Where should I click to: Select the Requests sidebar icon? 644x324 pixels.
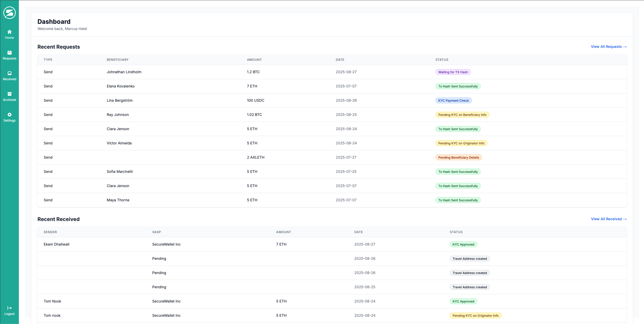9,53
